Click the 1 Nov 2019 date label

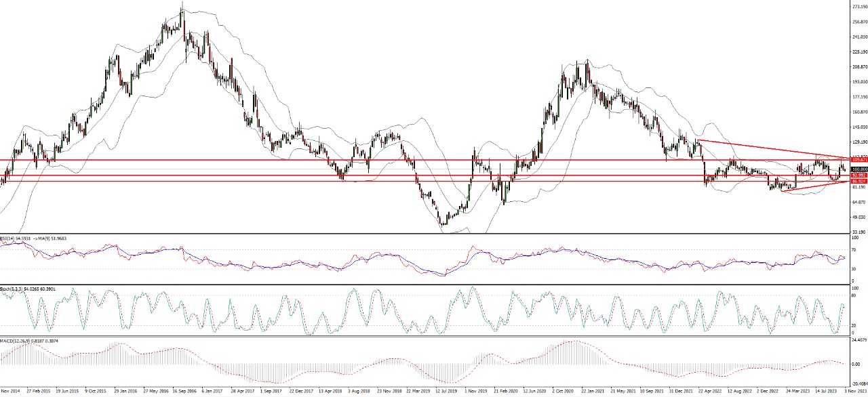475,391
